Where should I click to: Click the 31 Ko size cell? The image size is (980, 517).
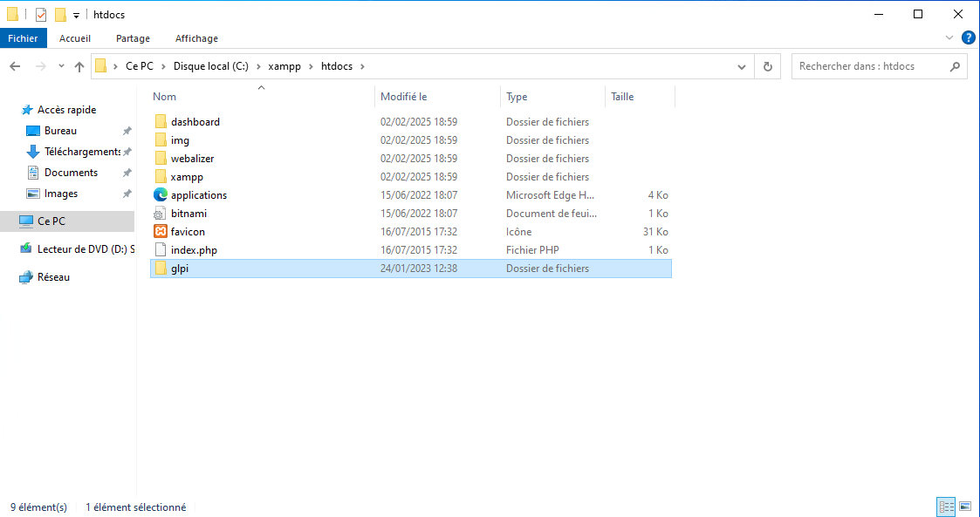click(x=655, y=232)
